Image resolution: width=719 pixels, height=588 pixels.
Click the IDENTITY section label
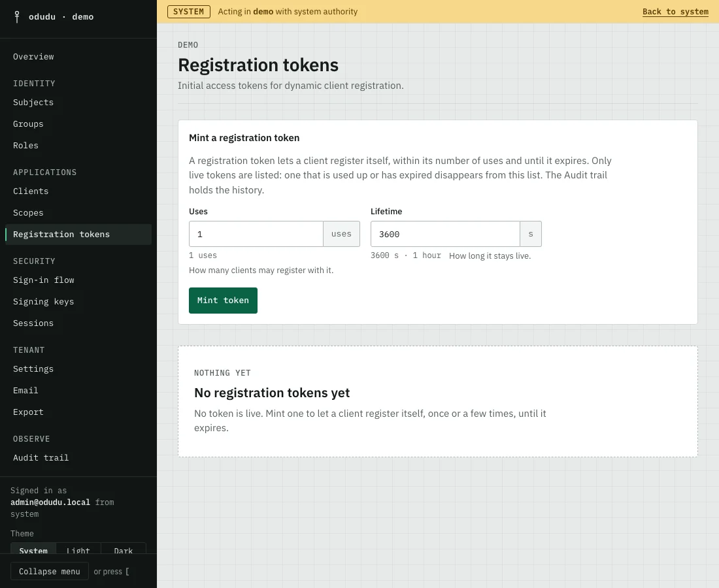[x=34, y=84]
